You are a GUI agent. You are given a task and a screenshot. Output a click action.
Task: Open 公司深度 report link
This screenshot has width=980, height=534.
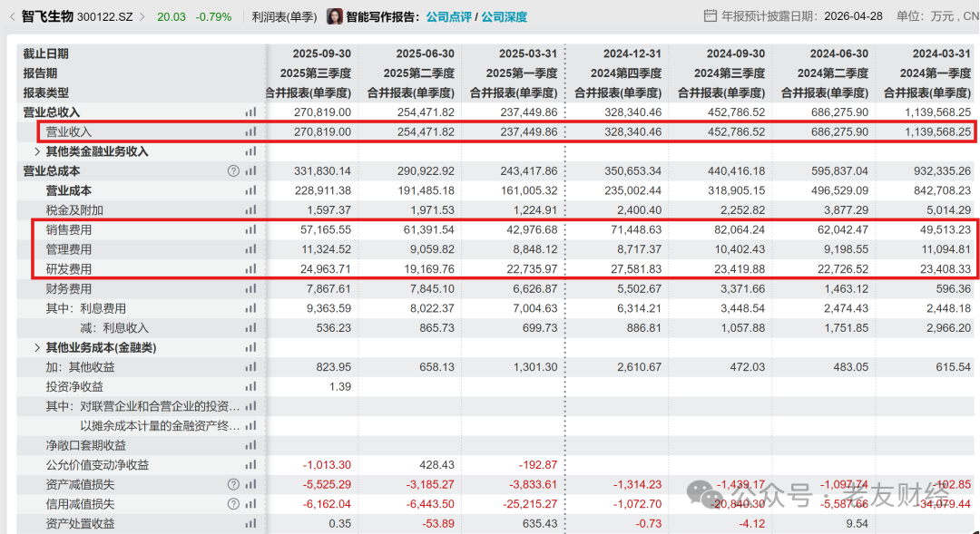504,17
